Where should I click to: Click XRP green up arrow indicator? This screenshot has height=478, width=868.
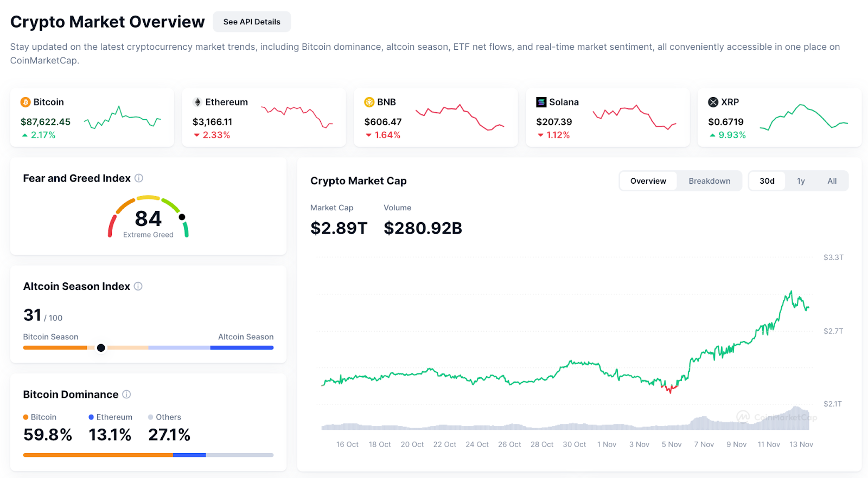pyautogui.click(x=712, y=135)
